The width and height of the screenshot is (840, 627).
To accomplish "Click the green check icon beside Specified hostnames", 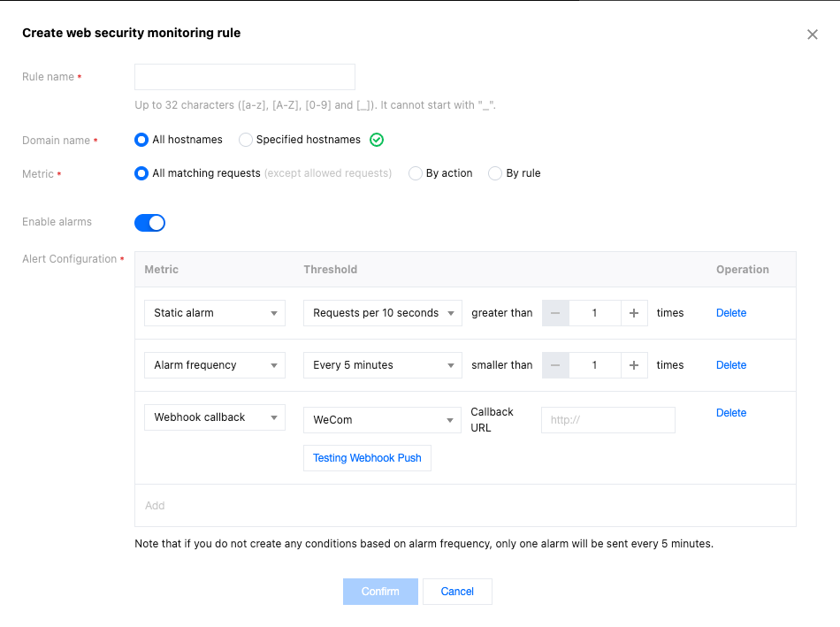I will [377, 140].
